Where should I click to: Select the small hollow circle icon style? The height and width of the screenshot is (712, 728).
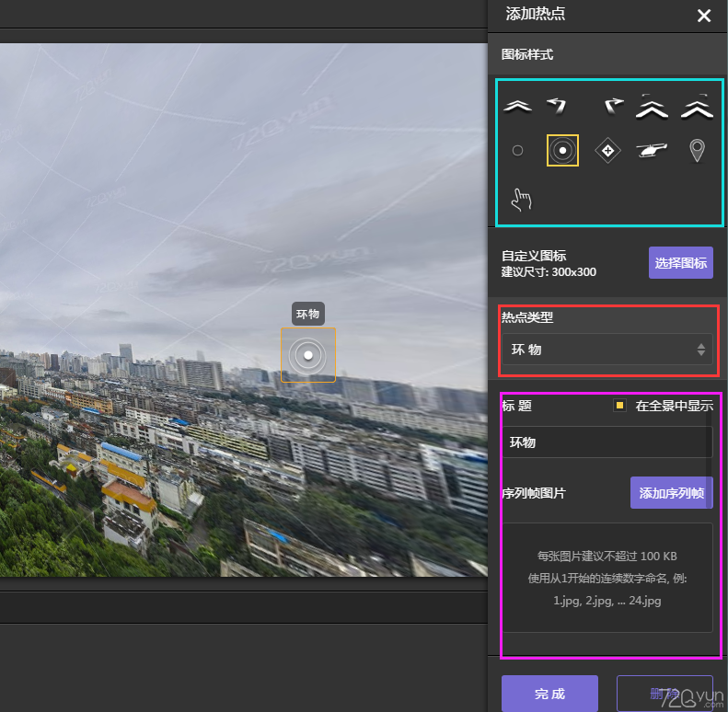pos(517,151)
